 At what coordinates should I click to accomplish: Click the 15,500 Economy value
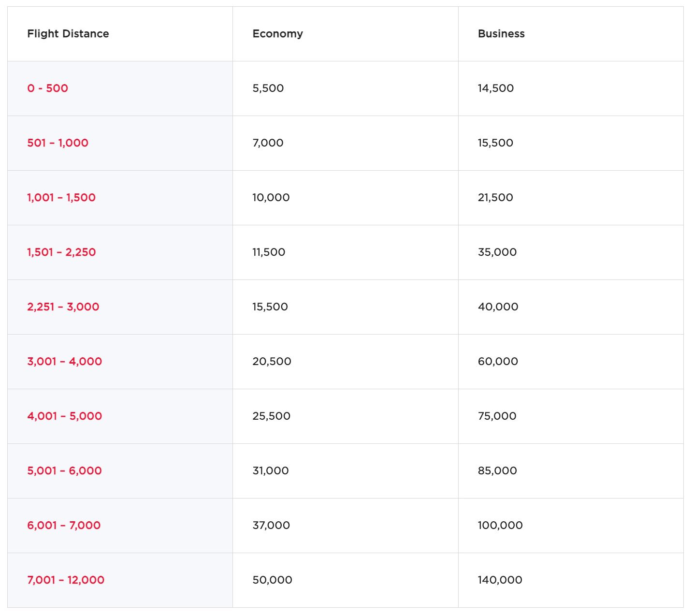point(270,307)
